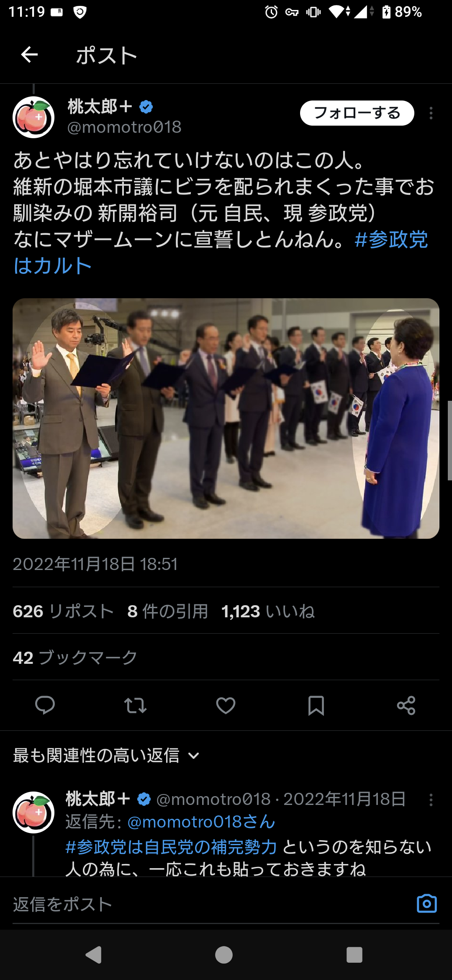Tap the back arrow icon
452x980 pixels.
pos(29,55)
